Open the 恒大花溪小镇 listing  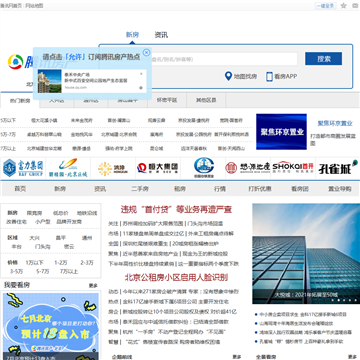coord(44,120)
